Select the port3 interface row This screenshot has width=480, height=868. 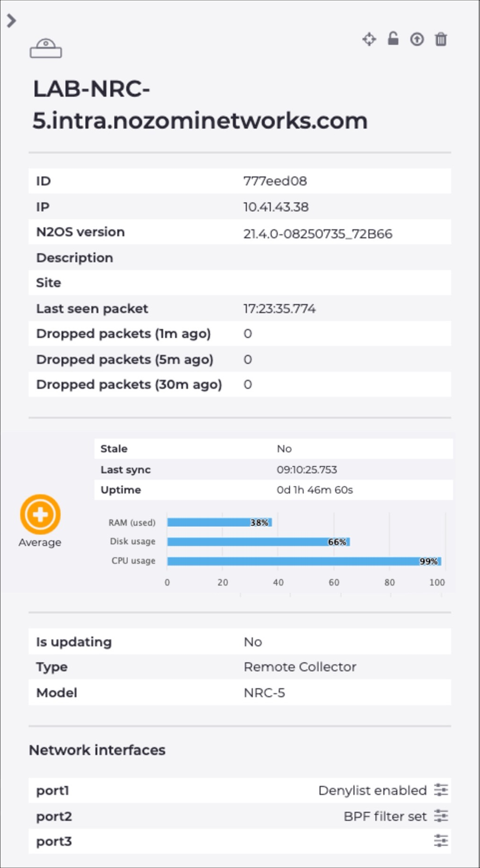tap(240, 841)
